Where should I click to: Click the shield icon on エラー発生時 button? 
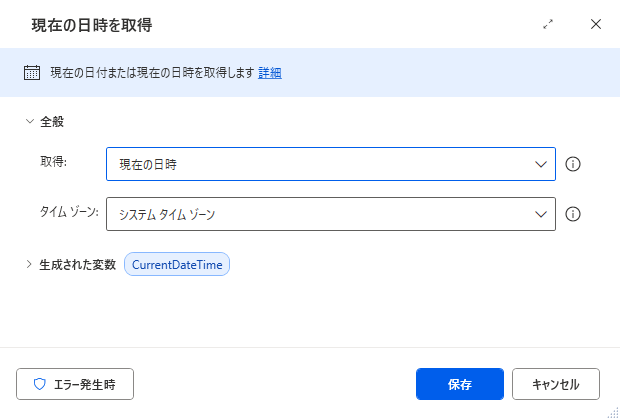tap(40, 384)
